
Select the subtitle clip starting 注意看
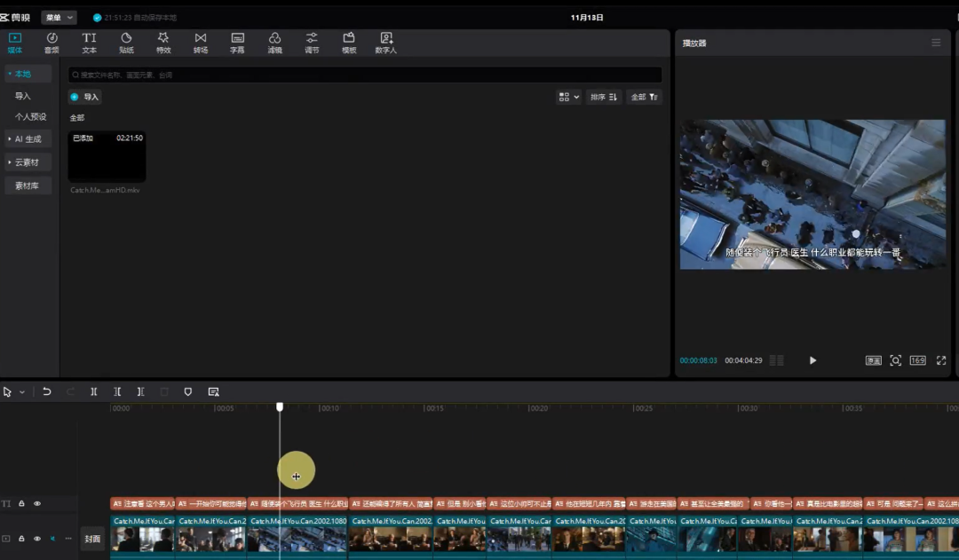(142, 504)
